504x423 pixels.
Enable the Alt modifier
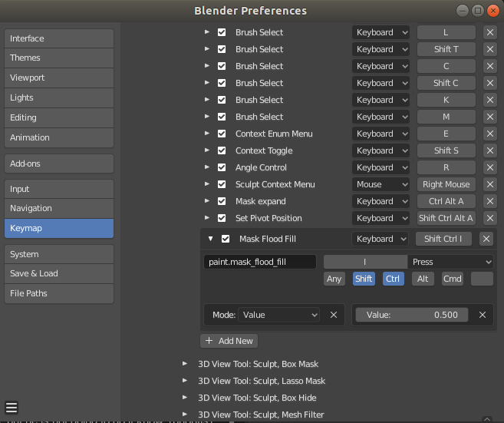(x=423, y=279)
